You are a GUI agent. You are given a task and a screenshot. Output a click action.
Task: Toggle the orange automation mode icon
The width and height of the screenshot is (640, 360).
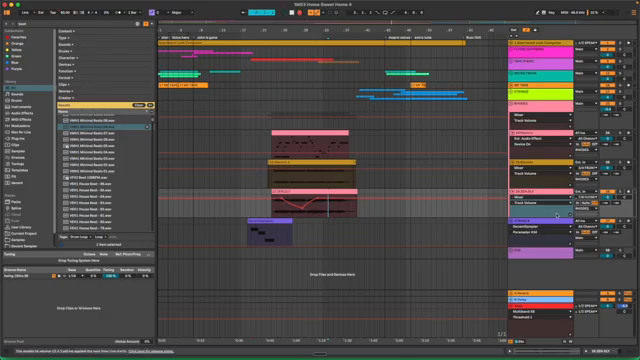pos(526,30)
